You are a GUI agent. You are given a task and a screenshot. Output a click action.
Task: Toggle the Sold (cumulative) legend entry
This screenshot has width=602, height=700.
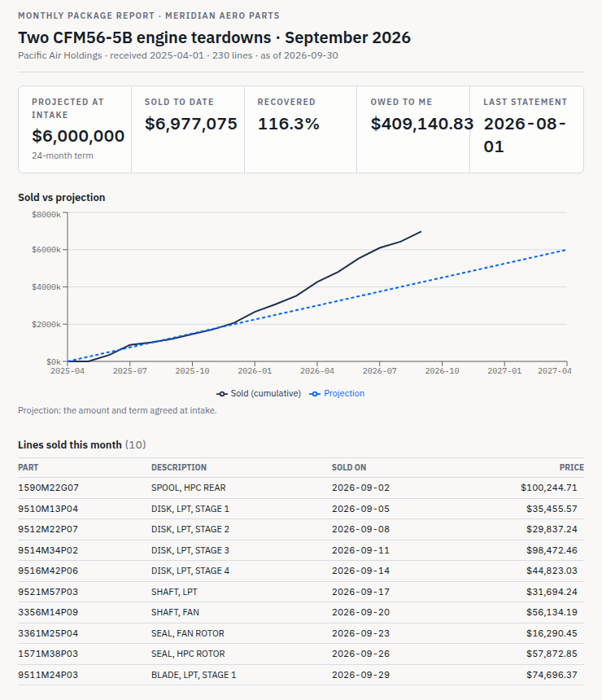pyautogui.click(x=259, y=393)
